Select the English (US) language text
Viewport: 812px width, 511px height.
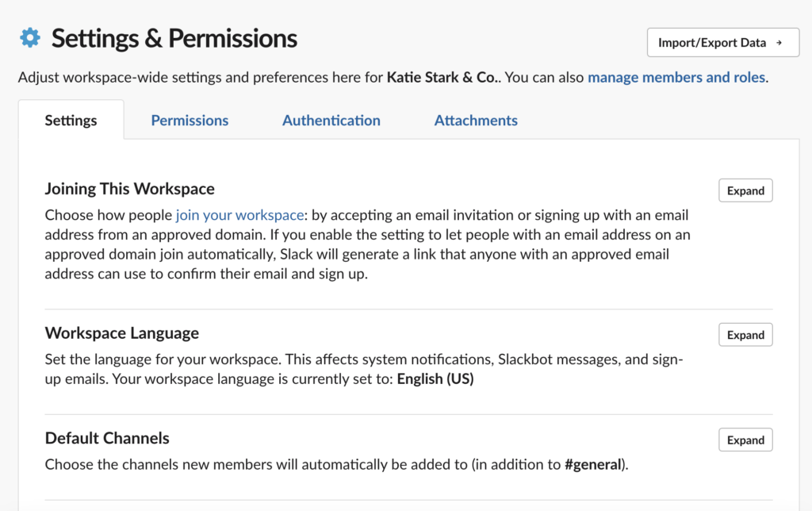point(435,378)
